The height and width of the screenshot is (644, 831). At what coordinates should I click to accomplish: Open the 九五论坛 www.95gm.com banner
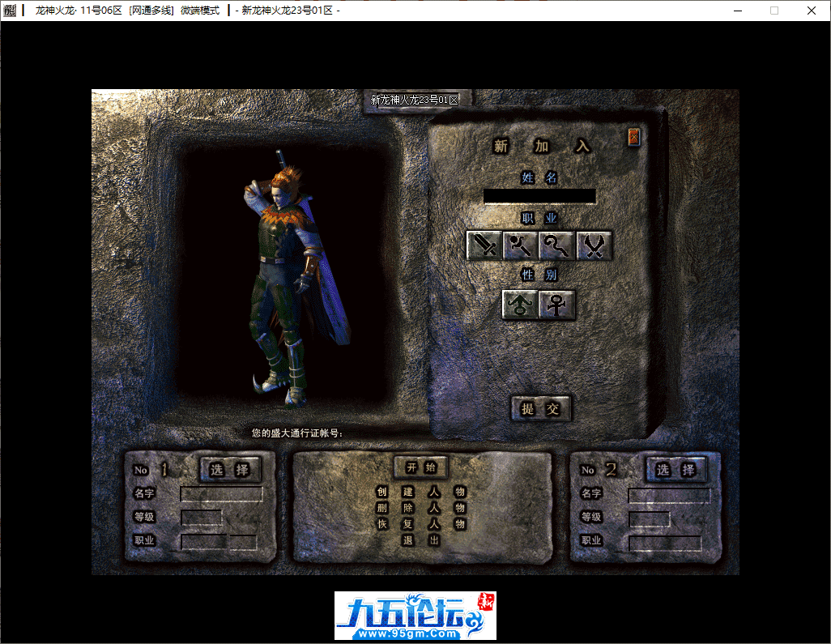[x=415, y=616]
